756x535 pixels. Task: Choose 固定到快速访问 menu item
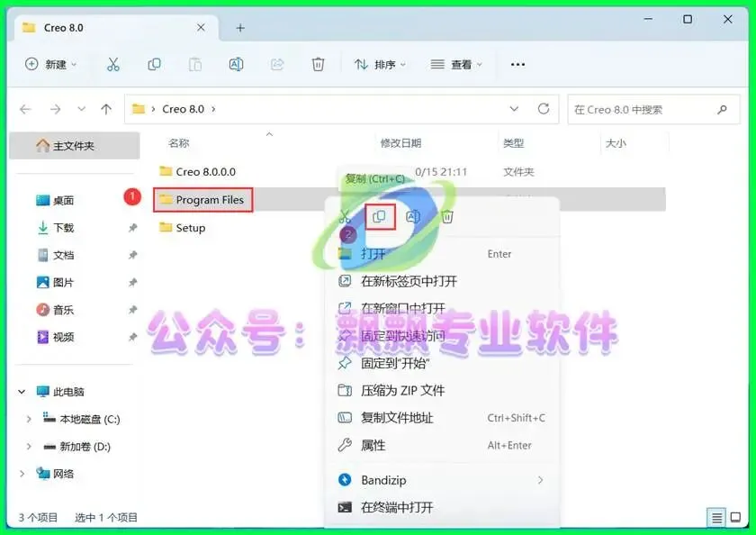click(442, 336)
